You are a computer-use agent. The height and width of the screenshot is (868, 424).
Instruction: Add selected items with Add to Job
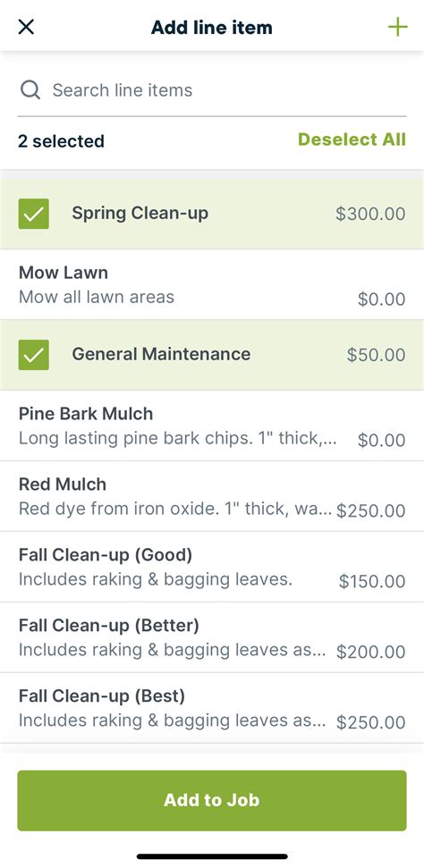(212, 800)
